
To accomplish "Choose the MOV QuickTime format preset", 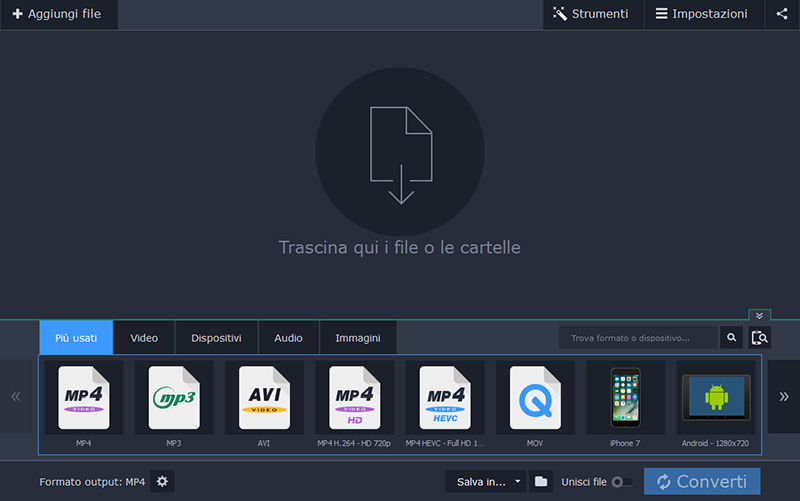I will point(535,402).
